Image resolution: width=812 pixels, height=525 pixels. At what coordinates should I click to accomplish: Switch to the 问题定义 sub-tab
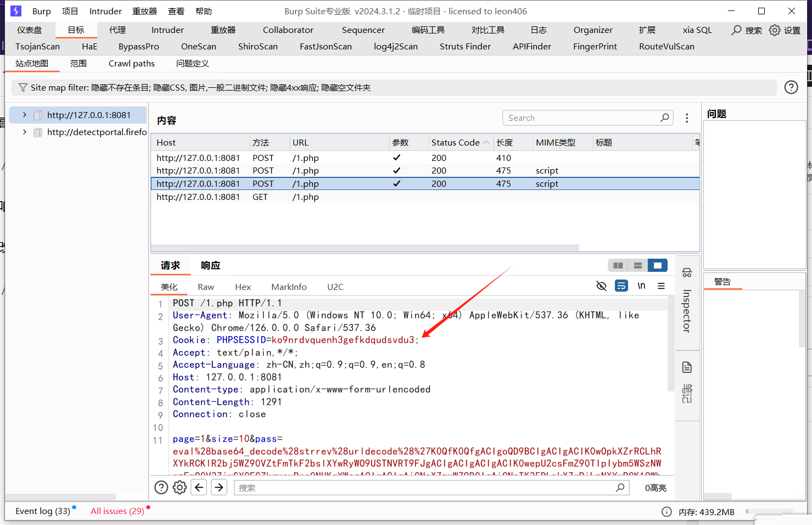(x=193, y=64)
